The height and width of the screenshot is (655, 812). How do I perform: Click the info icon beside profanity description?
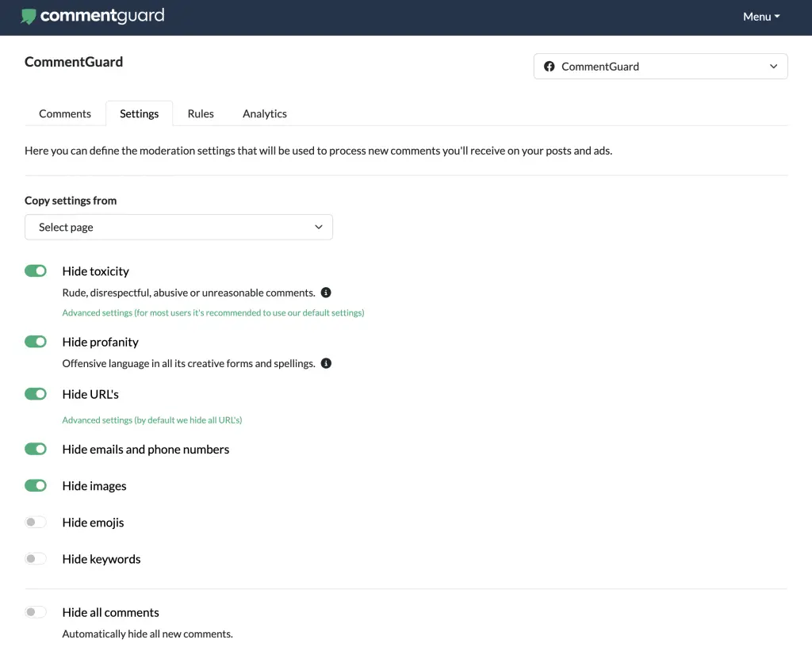tap(326, 363)
